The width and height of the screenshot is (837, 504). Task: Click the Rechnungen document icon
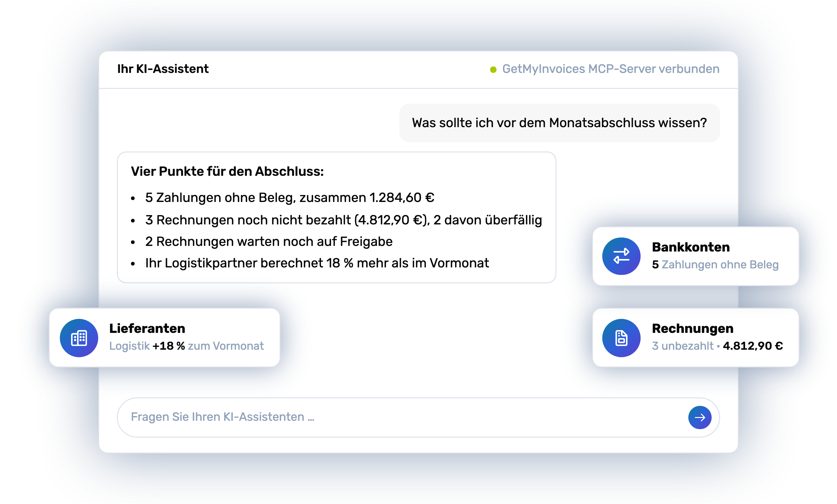point(621,338)
